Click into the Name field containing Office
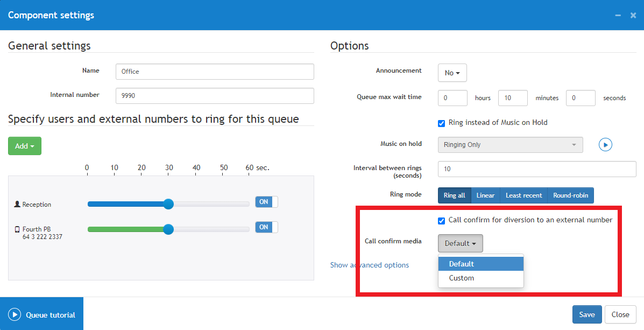This screenshot has height=330, width=644. 215,72
